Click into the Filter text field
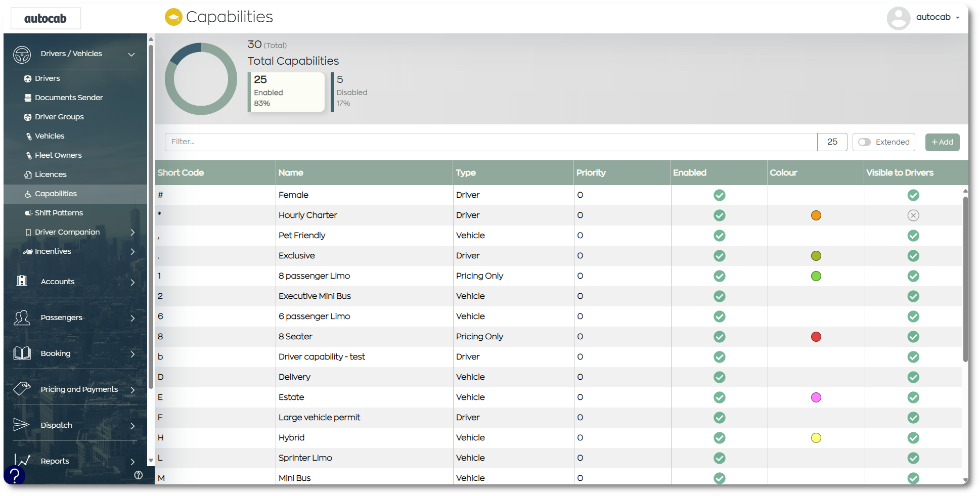The image size is (980, 496). 491,142
